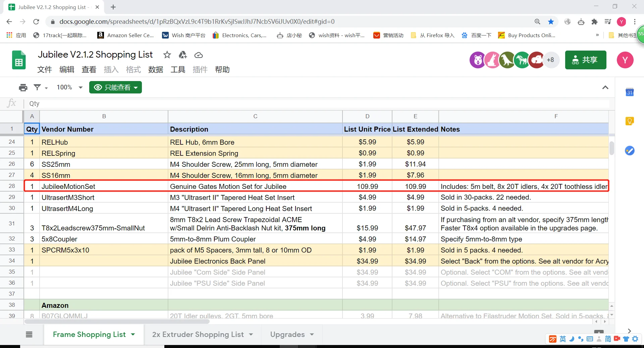Open the 文件 menu
This screenshot has height=348, width=644.
[45, 70]
